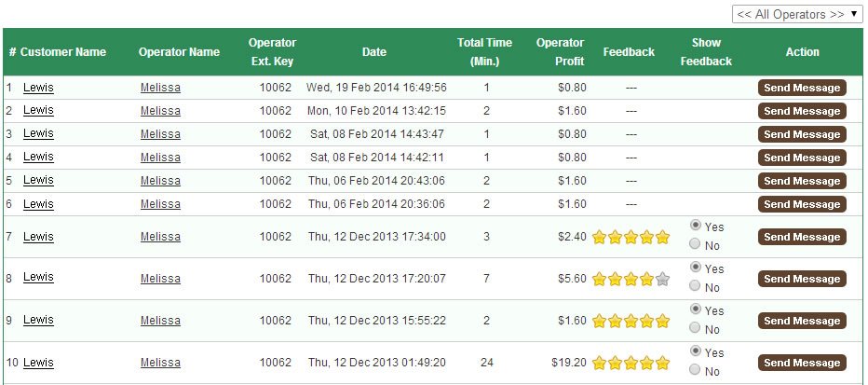Open the All Operators dropdown
Image resolution: width=868 pixels, height=385 pixels.
[797, 14]
